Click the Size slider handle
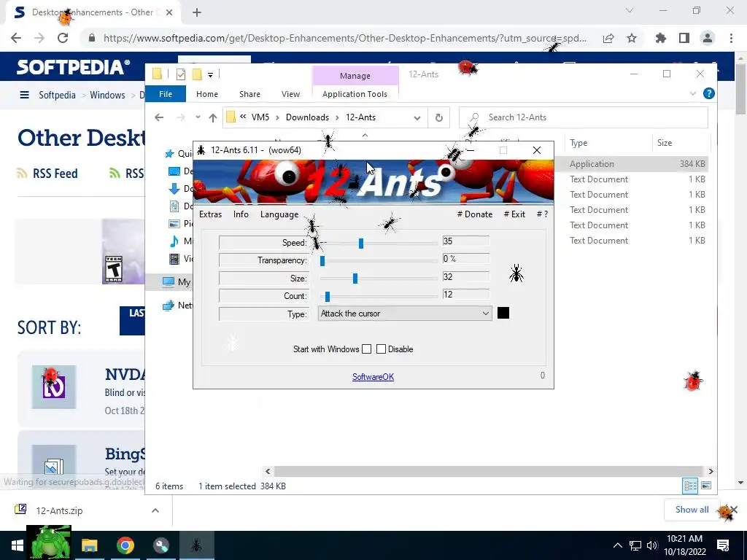 355,279
